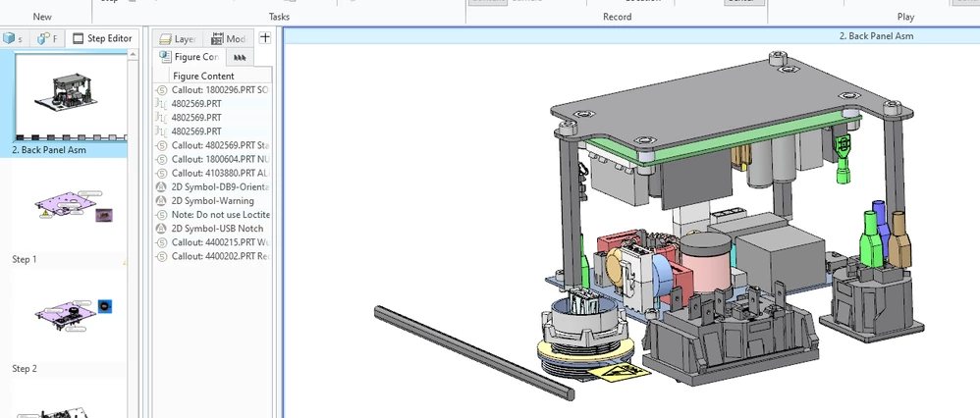The image size is (980, 418).
Task: Click the Record ribbon group label
Action: [x=617, y=17]
